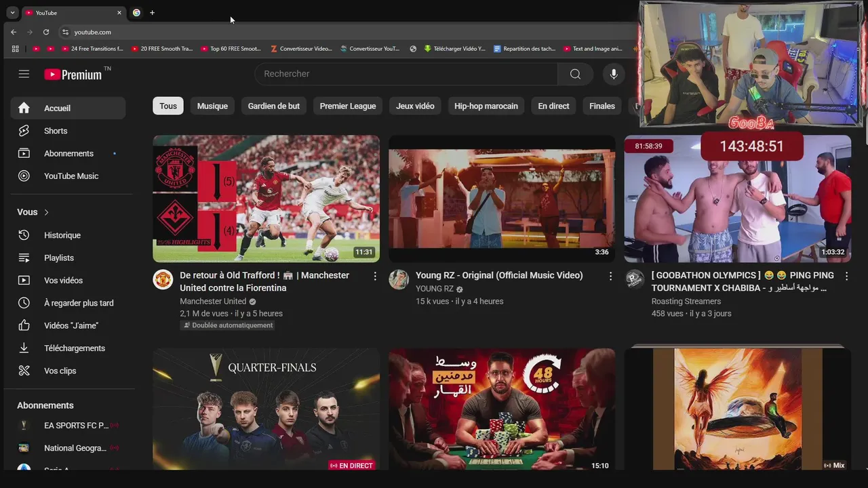Open bookmark 20 FREE Smooth Tra...
The height and width of the screenshot is (488, 868).
click(x=162, y=49)
